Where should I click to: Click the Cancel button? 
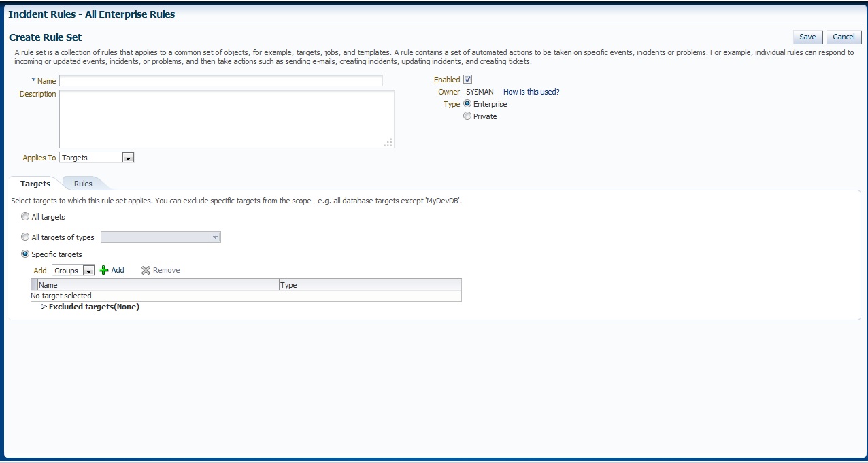[844, 37]
